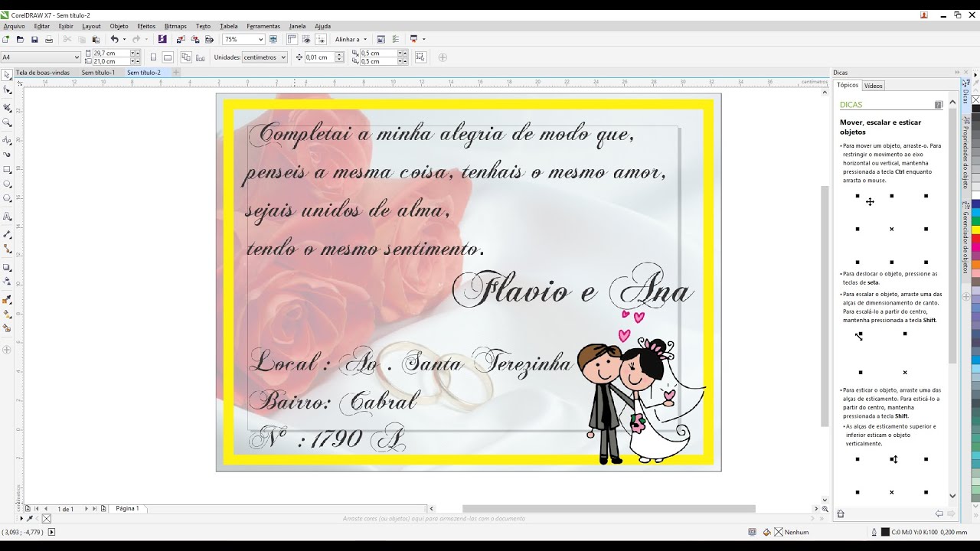Click the black outline color swatch in status bar
980x551 pixels.
[x=885, y=532]
